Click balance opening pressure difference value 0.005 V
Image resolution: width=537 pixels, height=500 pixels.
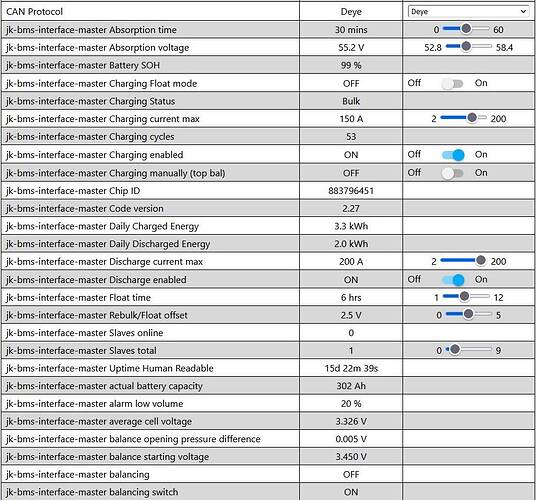(x=351, y=439)
